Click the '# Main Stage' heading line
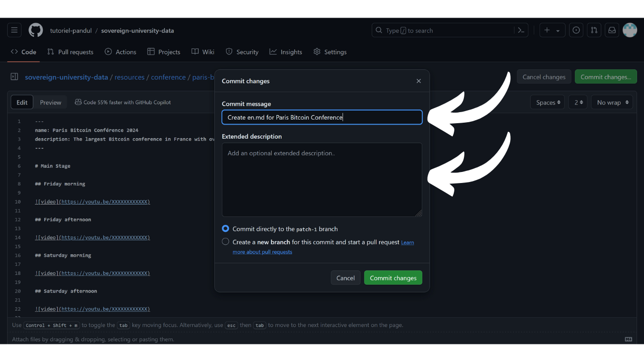The height and width of the screenshot is (362, 644). pyautogui.click(x=53, y=166)
